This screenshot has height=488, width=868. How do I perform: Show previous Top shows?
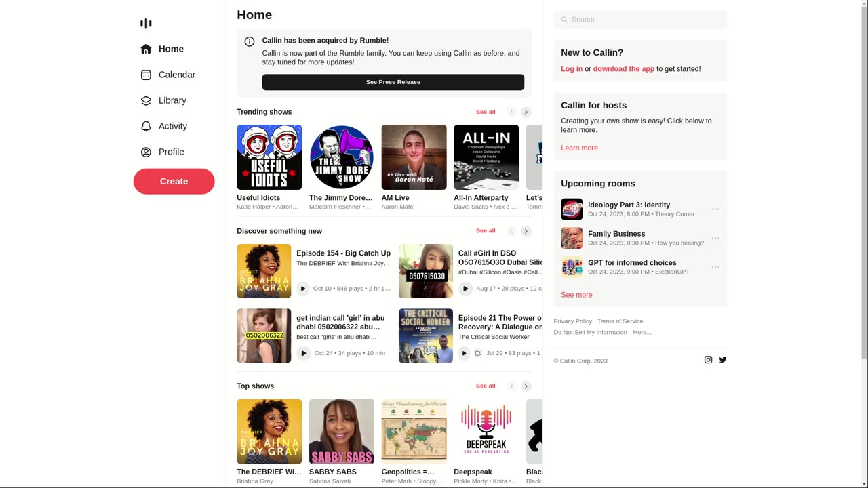tap(512, 386)
